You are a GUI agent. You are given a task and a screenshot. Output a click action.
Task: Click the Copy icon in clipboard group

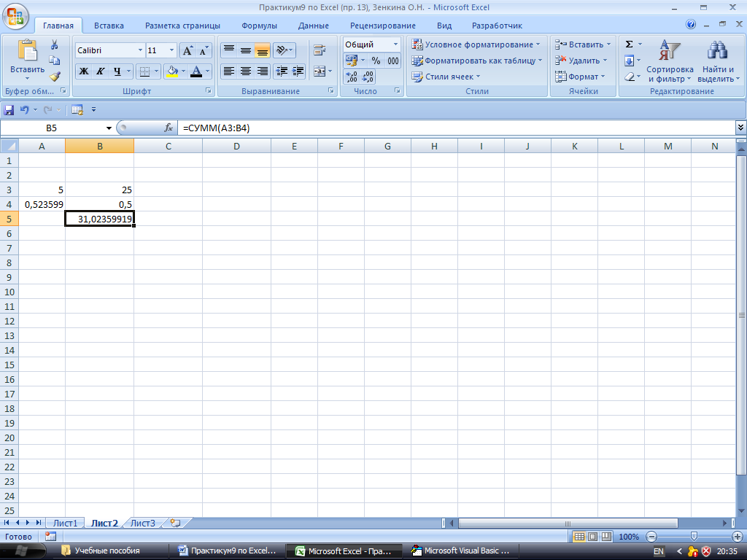tap(55, 61)
